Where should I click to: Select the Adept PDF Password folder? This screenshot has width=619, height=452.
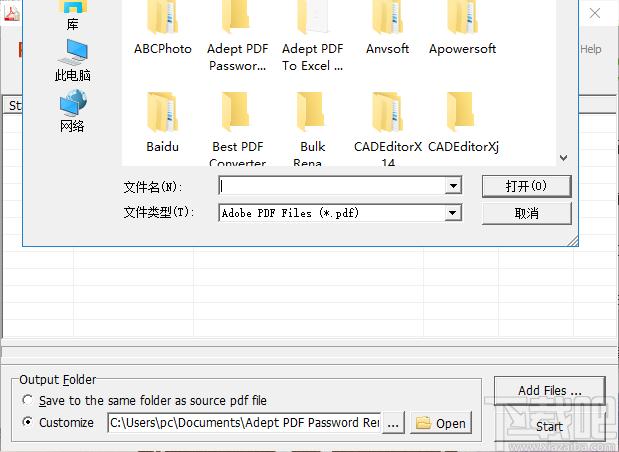[x=238, y=36]
